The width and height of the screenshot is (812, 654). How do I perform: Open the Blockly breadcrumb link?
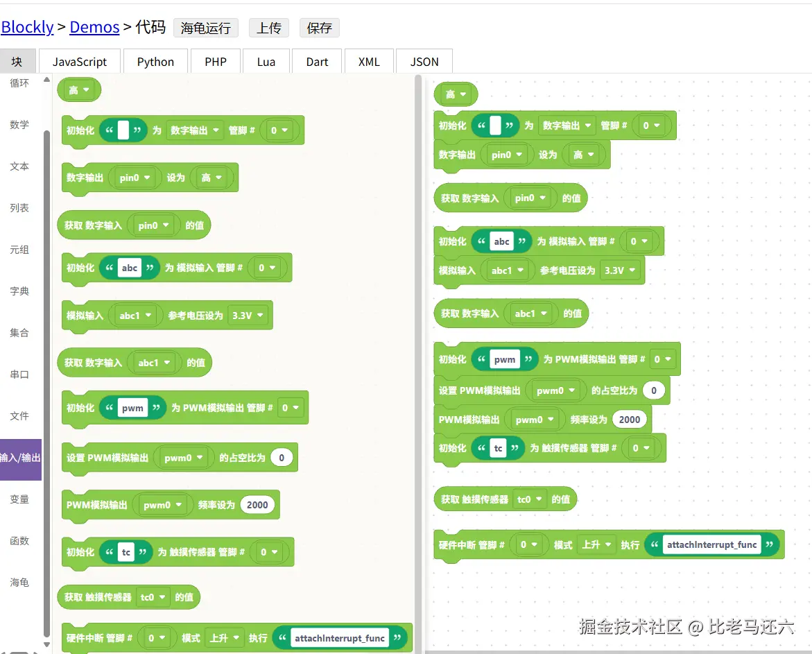(27, 26)
